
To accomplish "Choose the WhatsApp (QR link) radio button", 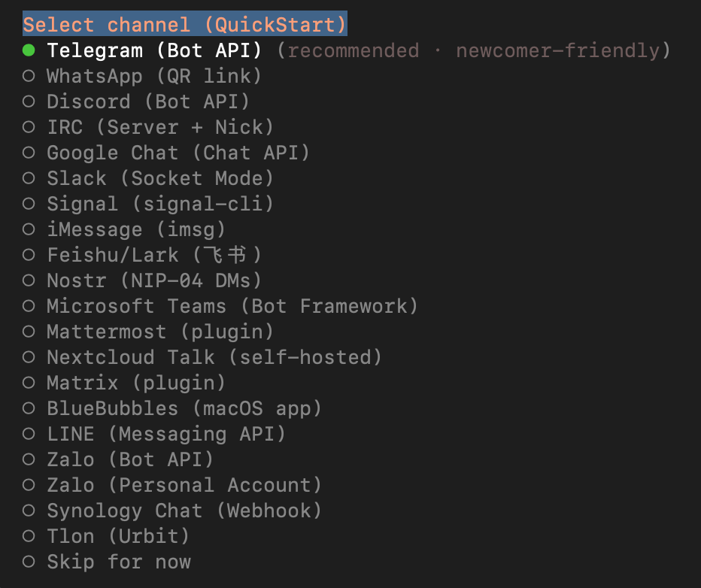I will tap(29, 76).
